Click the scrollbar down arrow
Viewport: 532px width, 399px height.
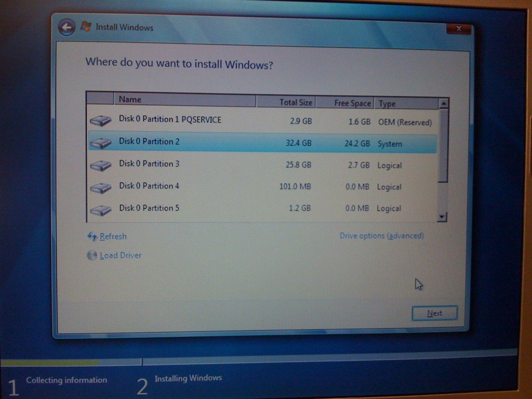pyautogui.click(x=443, y=216)
